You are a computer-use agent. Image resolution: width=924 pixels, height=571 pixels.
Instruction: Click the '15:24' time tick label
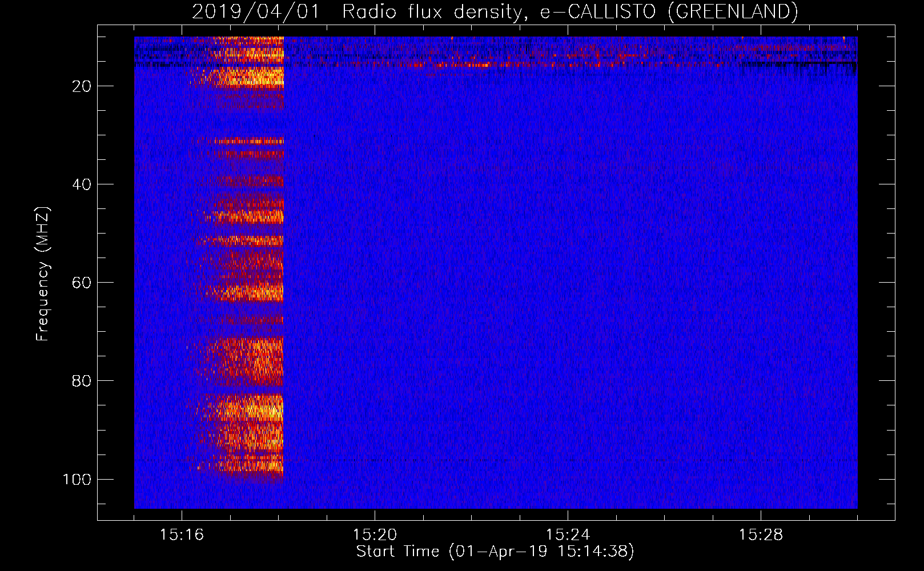pyautogui.click(x=568, y=535)
